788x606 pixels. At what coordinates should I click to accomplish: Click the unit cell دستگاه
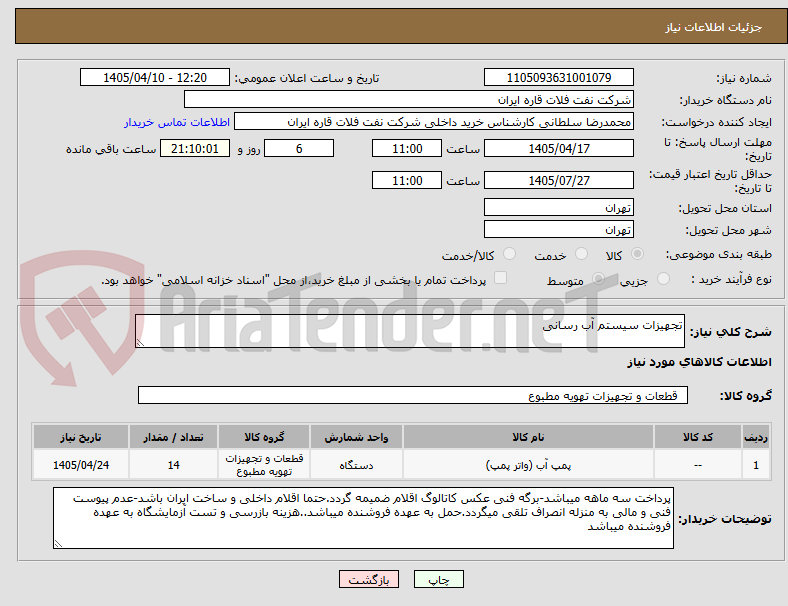click(x=356, y=465)
